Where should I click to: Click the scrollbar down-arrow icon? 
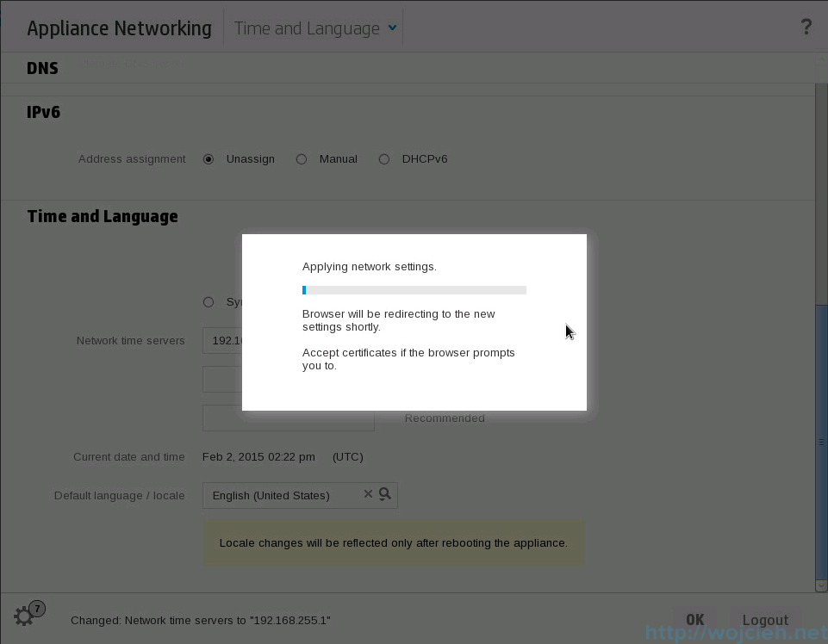819,585
